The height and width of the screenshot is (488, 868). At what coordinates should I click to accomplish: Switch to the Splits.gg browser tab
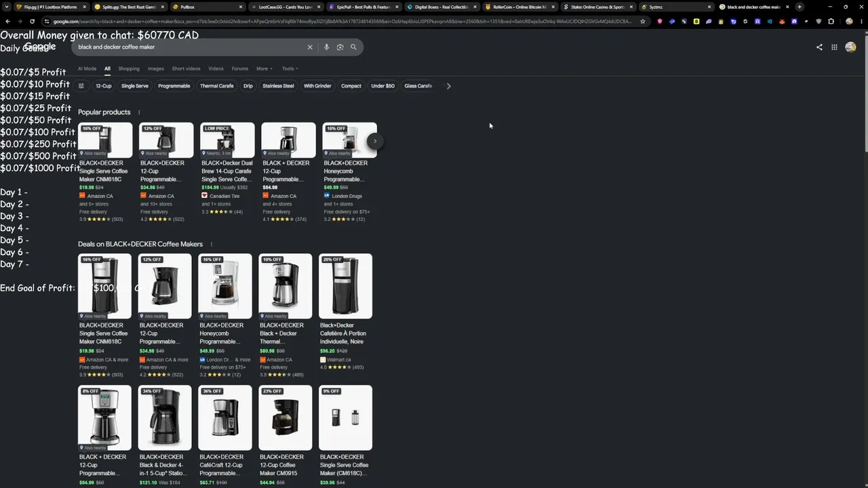click(129, 7)
